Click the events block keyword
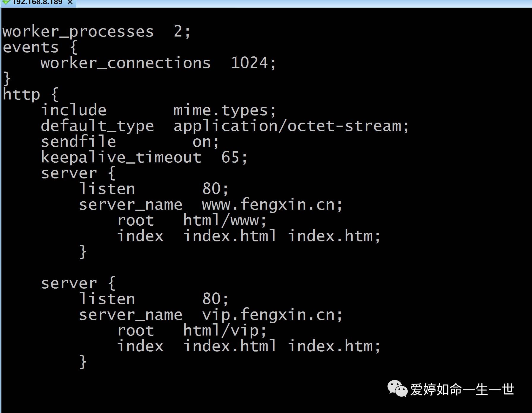 [x=31, y=48]
